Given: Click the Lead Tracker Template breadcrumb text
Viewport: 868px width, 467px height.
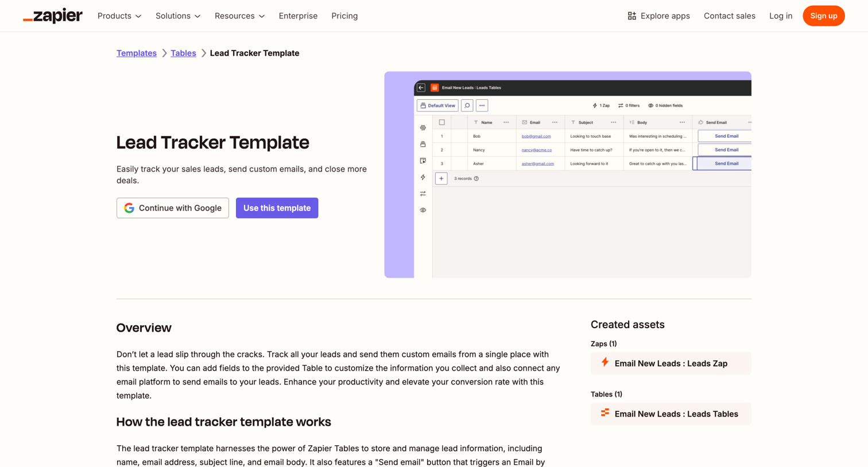Looking at the screenshot, I should tap(254, 53).
